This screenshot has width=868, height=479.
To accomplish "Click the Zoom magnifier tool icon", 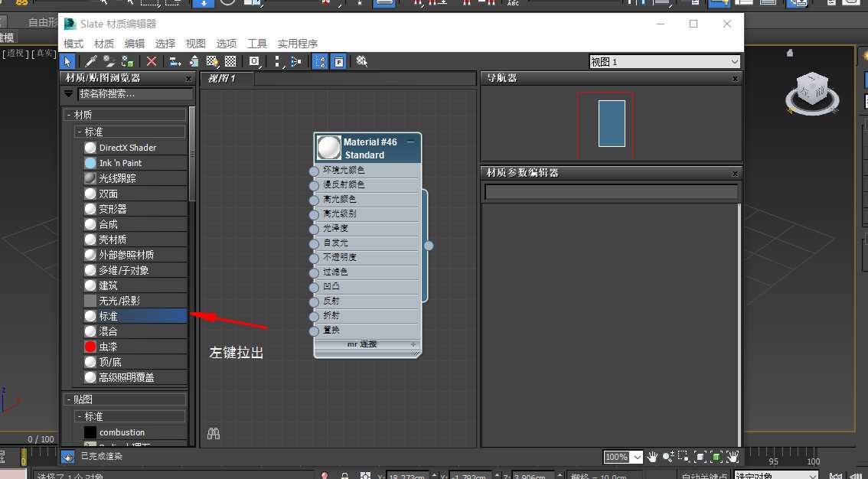I will point(668,457).
